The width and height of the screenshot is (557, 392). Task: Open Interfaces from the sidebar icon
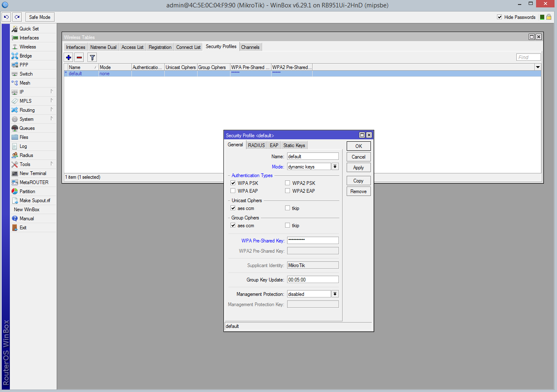click(x=15, y=38)
